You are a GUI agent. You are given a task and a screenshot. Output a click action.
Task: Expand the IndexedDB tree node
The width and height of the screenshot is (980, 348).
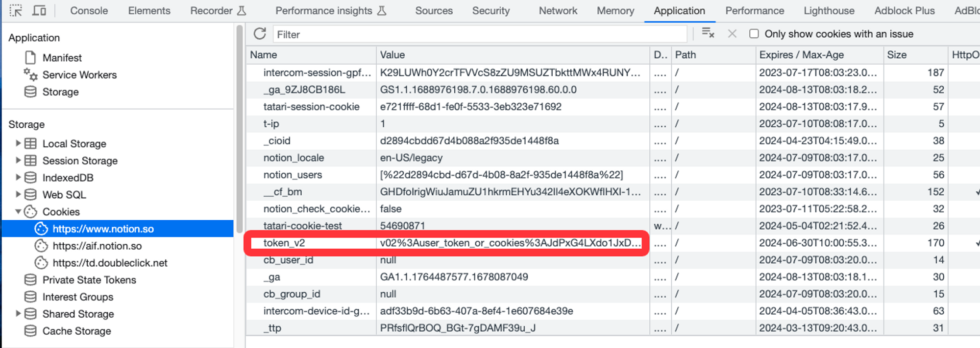click(x=18, y=178)
